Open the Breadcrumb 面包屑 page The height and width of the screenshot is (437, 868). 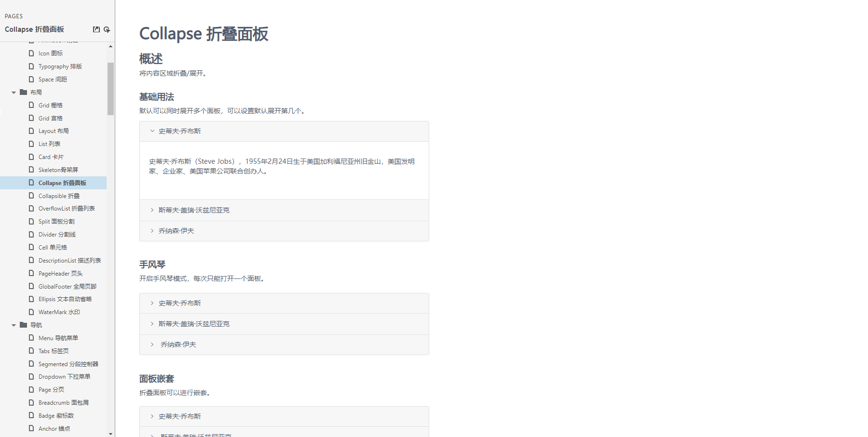point(63,402)
